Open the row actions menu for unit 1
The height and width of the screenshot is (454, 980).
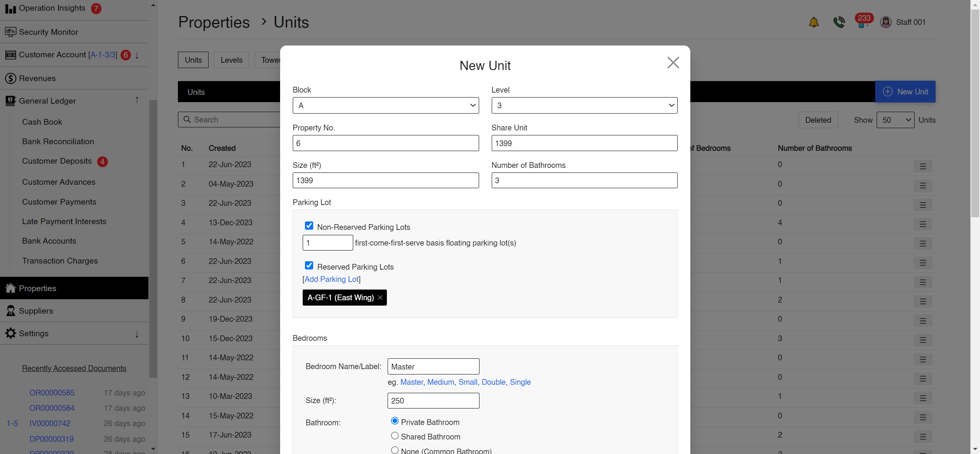point(923,166)
